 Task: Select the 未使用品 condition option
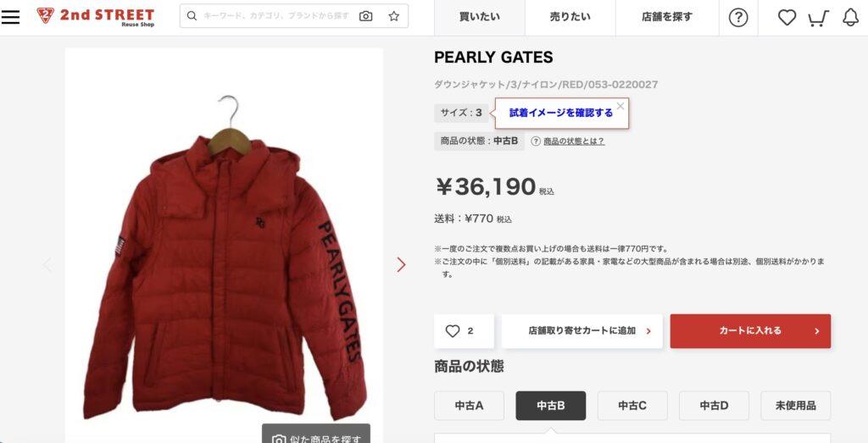coord(795,406)
